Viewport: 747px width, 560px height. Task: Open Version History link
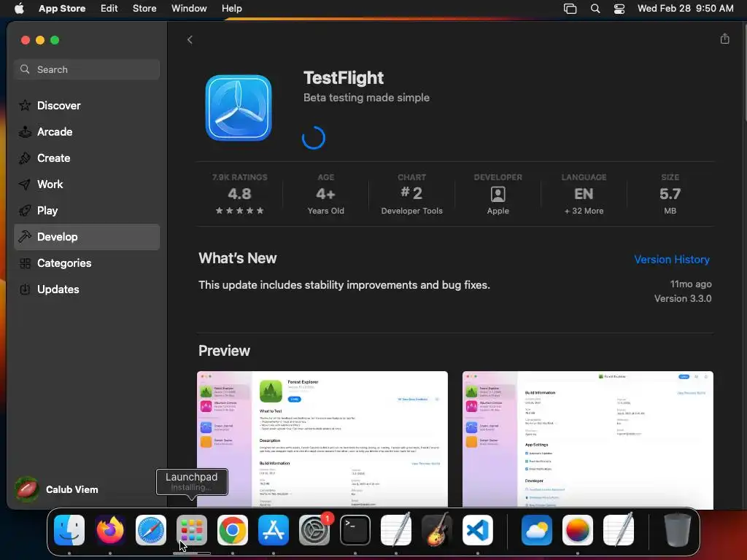click(x=672, y=260)
